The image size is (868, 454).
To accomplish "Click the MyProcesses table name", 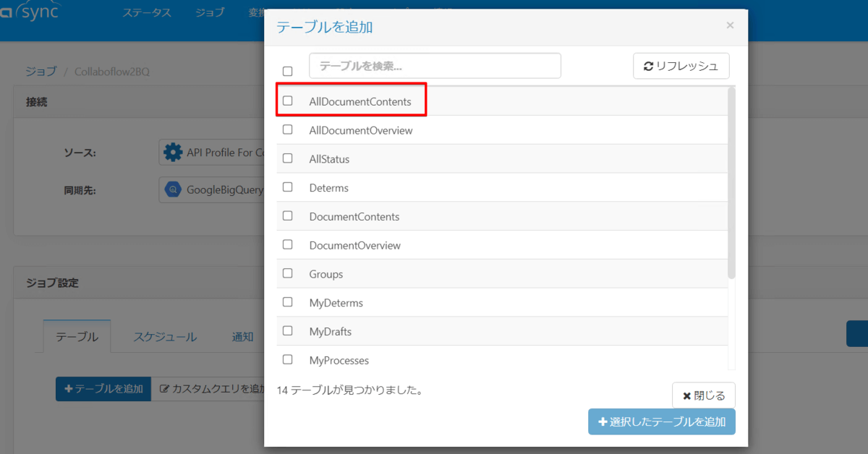I will (x=339, y=361).
